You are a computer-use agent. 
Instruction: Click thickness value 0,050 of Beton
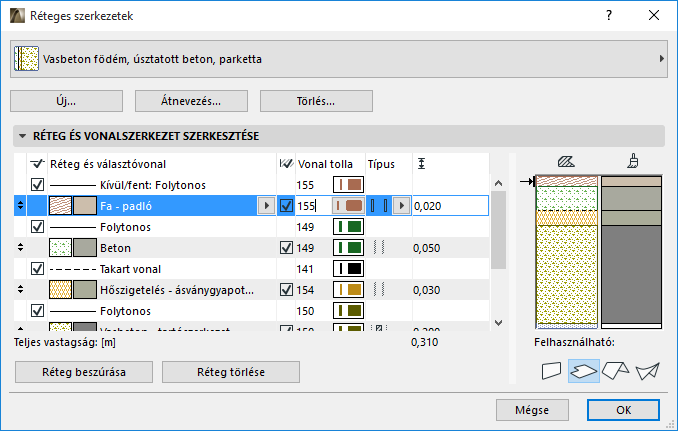(x=427, y=248)
